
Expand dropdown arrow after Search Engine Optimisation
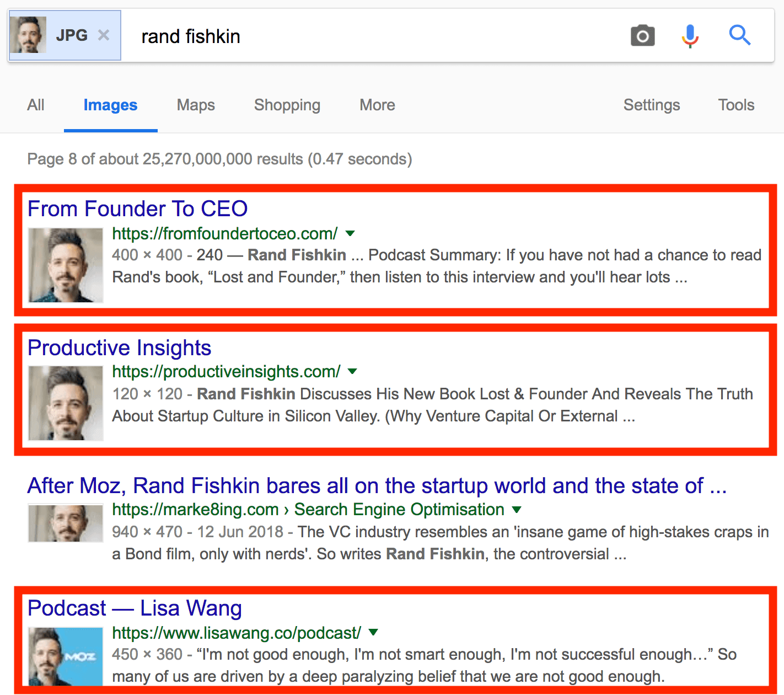tap(517, 510)
